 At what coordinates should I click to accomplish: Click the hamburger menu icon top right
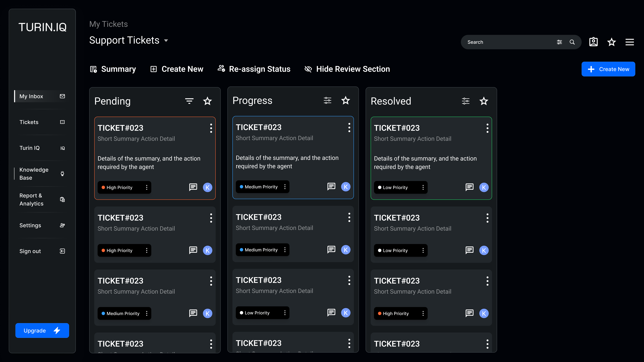click(629, 42)
